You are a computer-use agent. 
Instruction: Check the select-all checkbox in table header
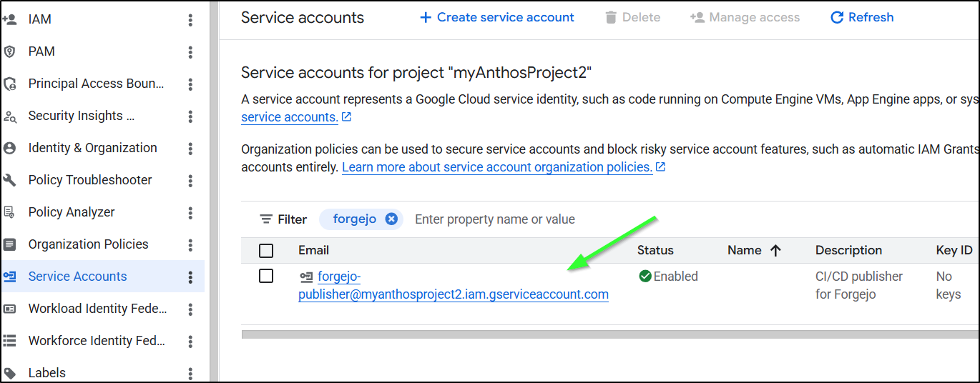pos(266,251)
